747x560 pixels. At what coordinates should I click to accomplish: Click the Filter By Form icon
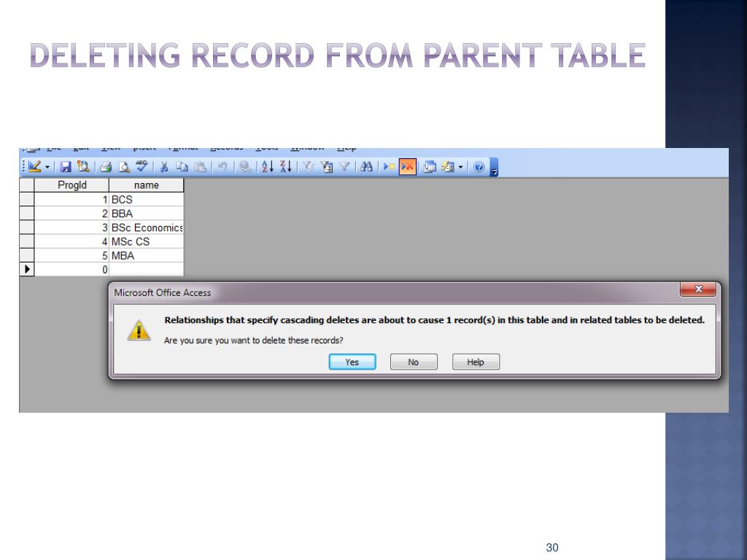pos(326,167)
